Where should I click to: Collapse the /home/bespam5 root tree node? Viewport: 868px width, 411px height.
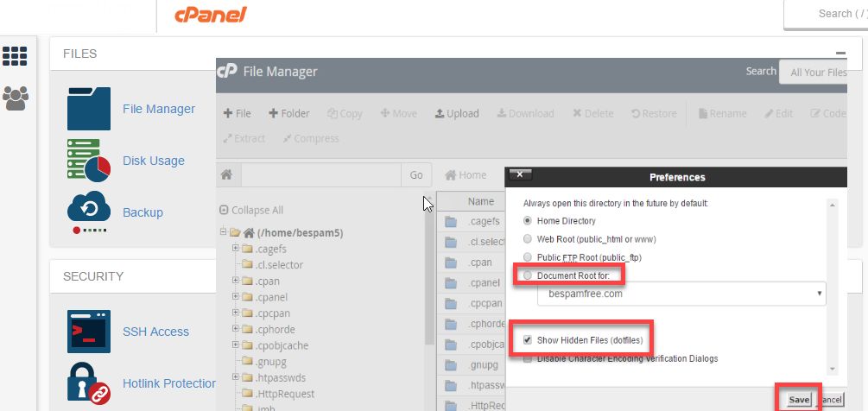coord(223,231)
